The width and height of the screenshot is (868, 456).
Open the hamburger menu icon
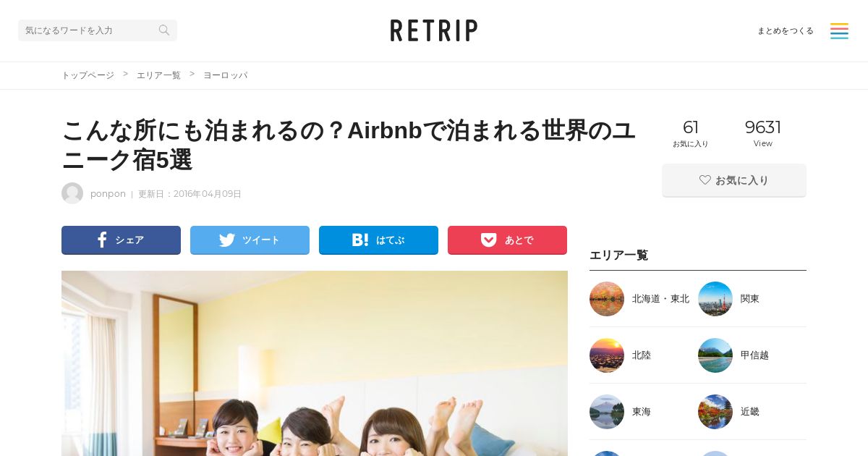839,30
